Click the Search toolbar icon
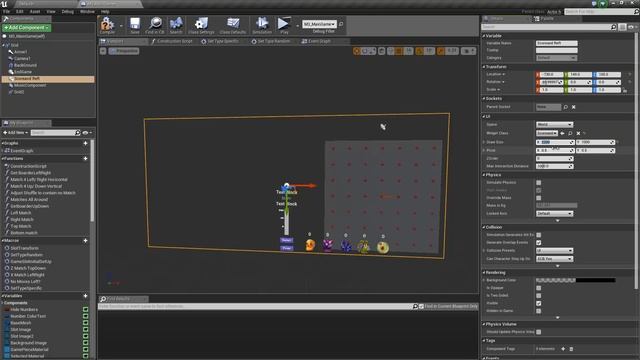 (x=176, y=25)
